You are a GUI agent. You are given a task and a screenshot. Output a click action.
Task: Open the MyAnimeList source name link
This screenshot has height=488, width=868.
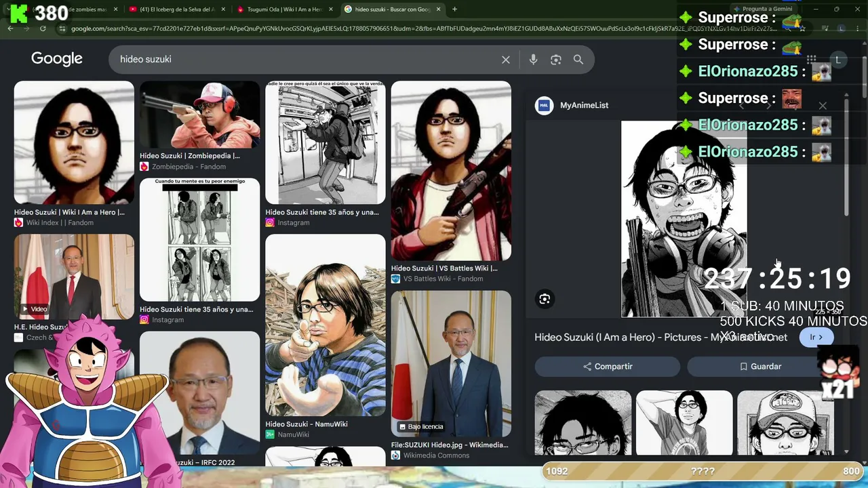point(584,106)
